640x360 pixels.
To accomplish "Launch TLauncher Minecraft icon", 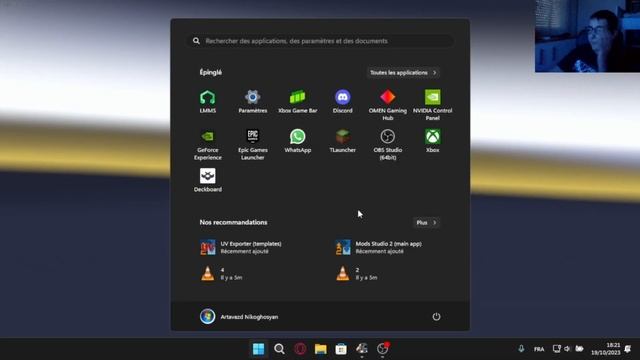I will (x=342, y=141).
